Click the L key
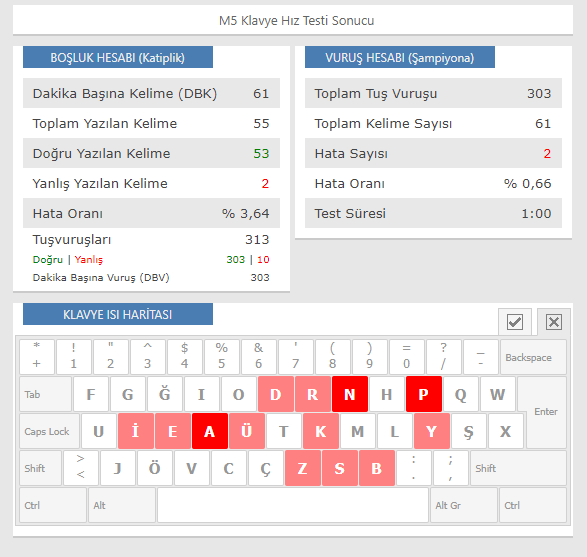The image size is (587, 557). pos(395,431)
